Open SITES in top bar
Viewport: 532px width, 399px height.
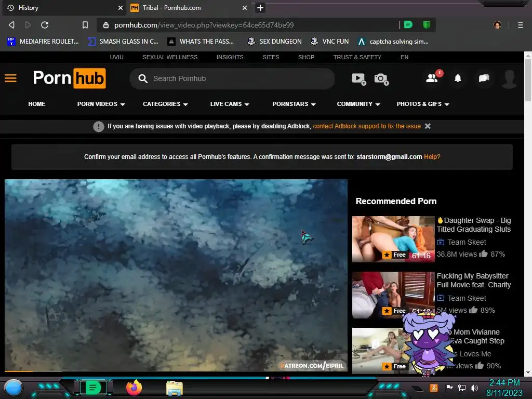click(x=271, y=57)
